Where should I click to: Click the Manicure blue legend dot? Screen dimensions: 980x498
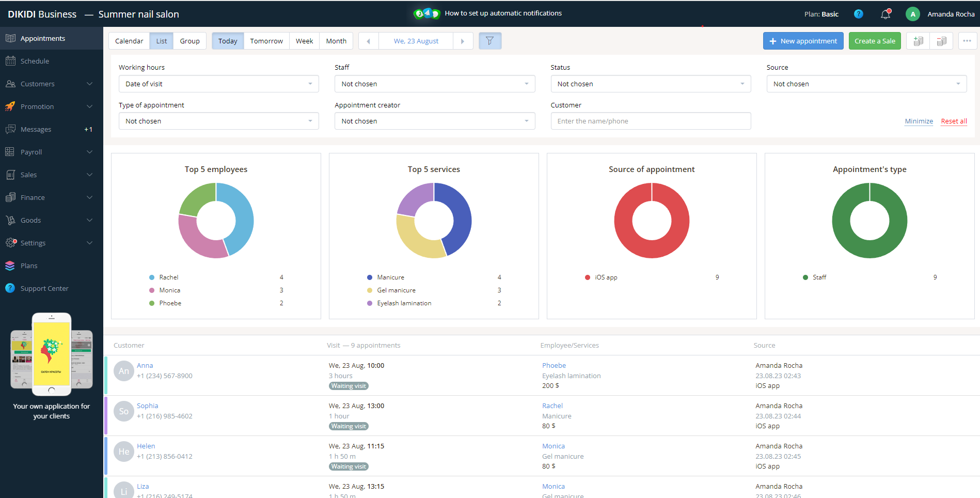click(x=370, y=277)
